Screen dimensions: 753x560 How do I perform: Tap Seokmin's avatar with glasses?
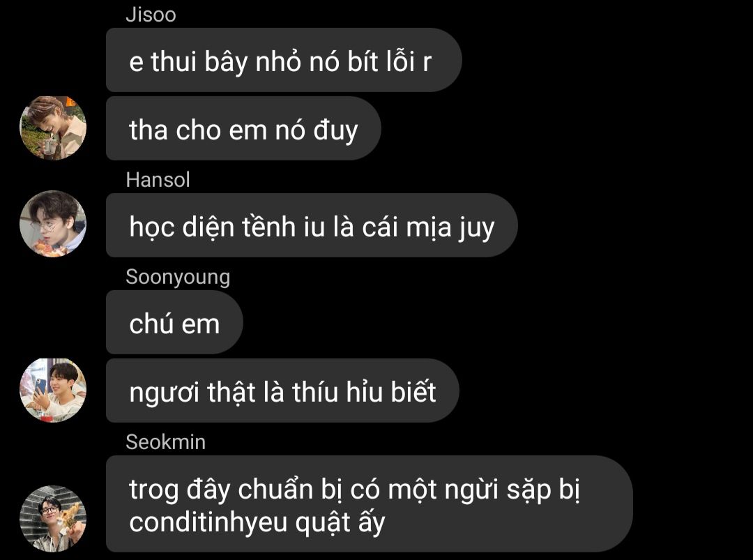point(53,518)
